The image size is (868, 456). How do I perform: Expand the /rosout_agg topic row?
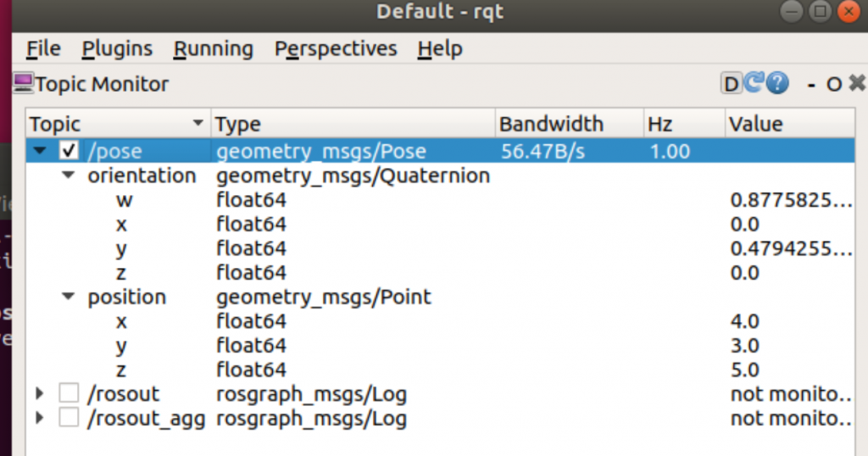click(40, 418)
